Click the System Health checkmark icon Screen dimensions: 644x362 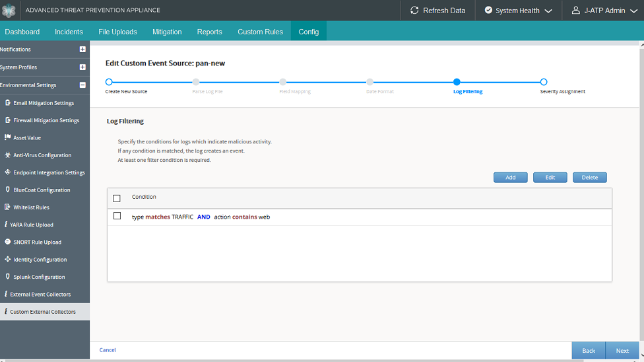click(x=488, y=11)
